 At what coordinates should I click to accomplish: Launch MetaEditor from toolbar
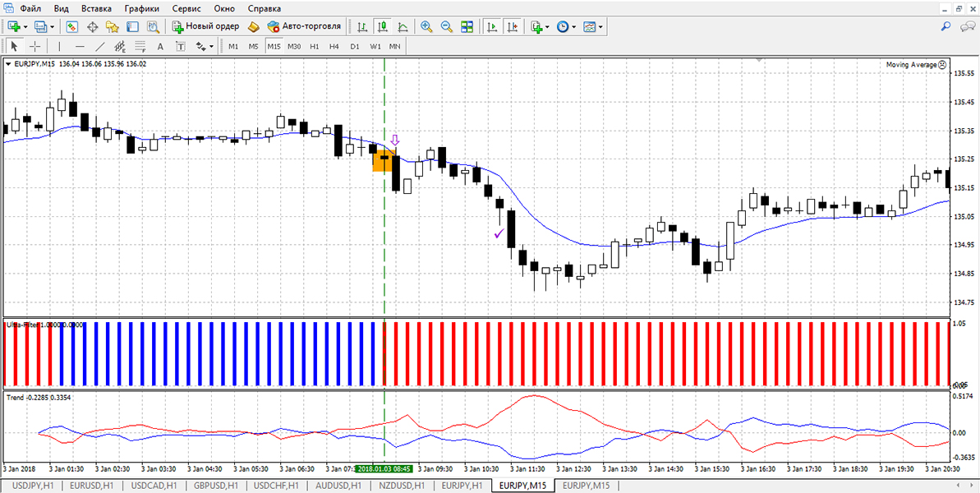(253, 27)
